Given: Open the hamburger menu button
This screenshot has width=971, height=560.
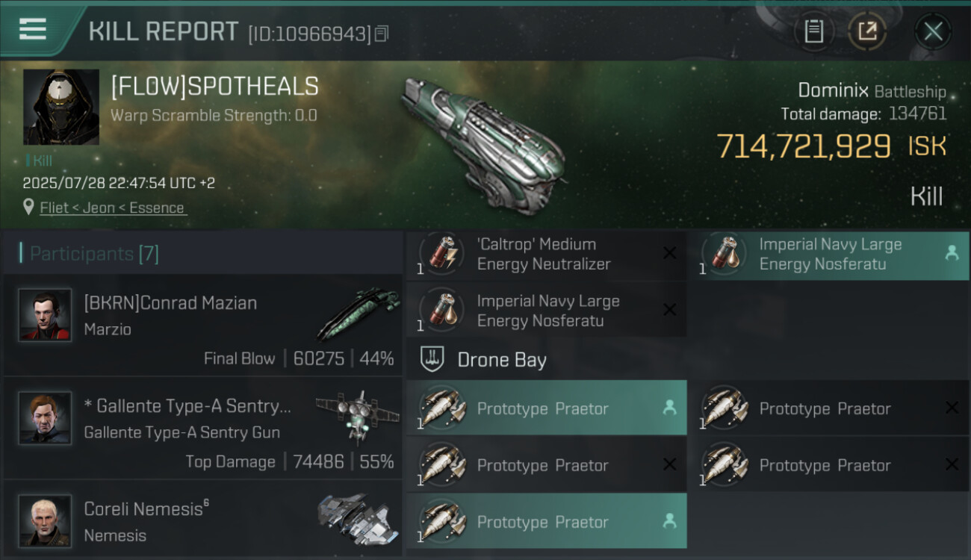Looking at the screenshot, I should [x=33, y=29].
